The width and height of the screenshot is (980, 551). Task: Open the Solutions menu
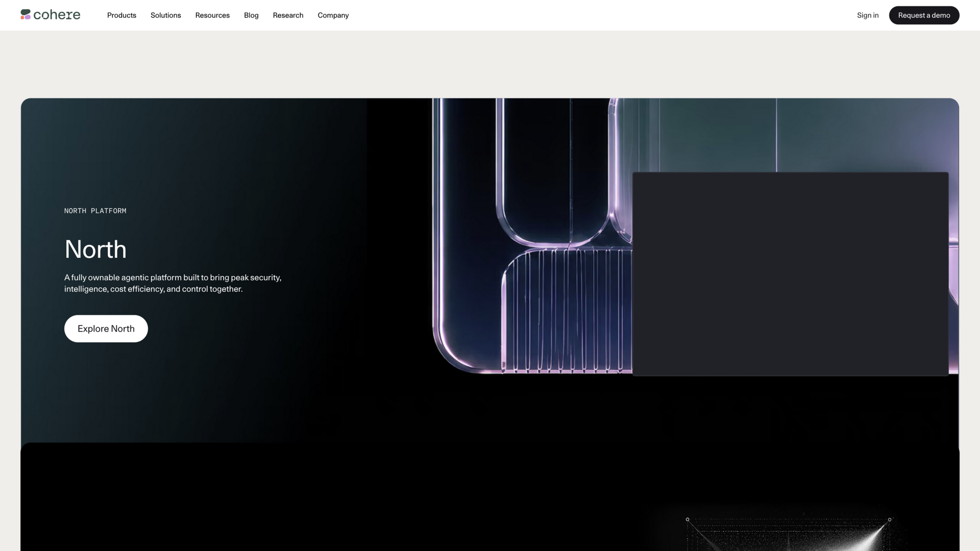click(166, 15)
